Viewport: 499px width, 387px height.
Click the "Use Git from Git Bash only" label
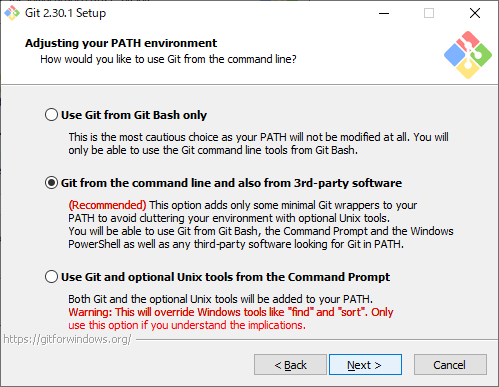coord(134,115)
